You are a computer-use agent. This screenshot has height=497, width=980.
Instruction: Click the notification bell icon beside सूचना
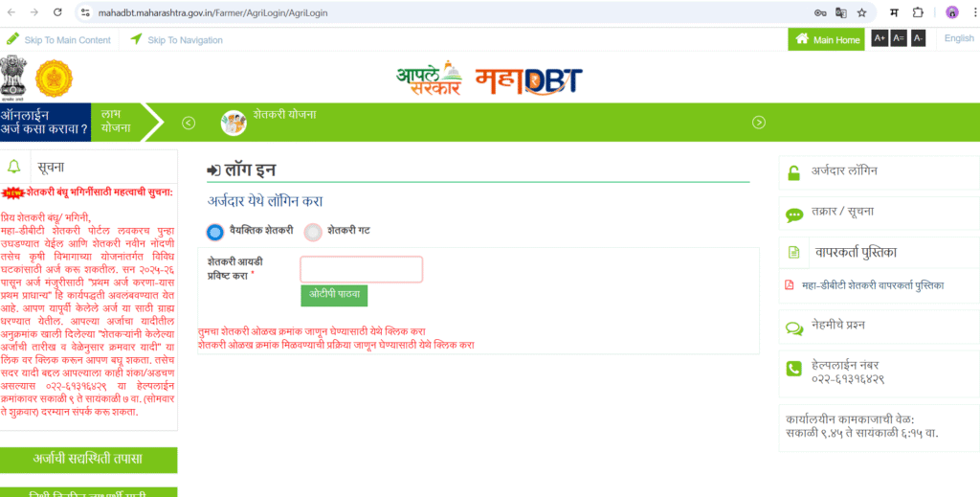click(x=13, y=167)
